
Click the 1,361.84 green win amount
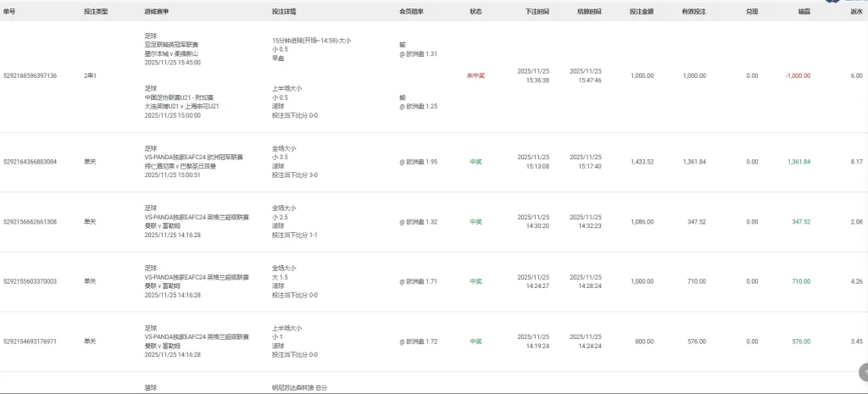click(x=798, y=162)
